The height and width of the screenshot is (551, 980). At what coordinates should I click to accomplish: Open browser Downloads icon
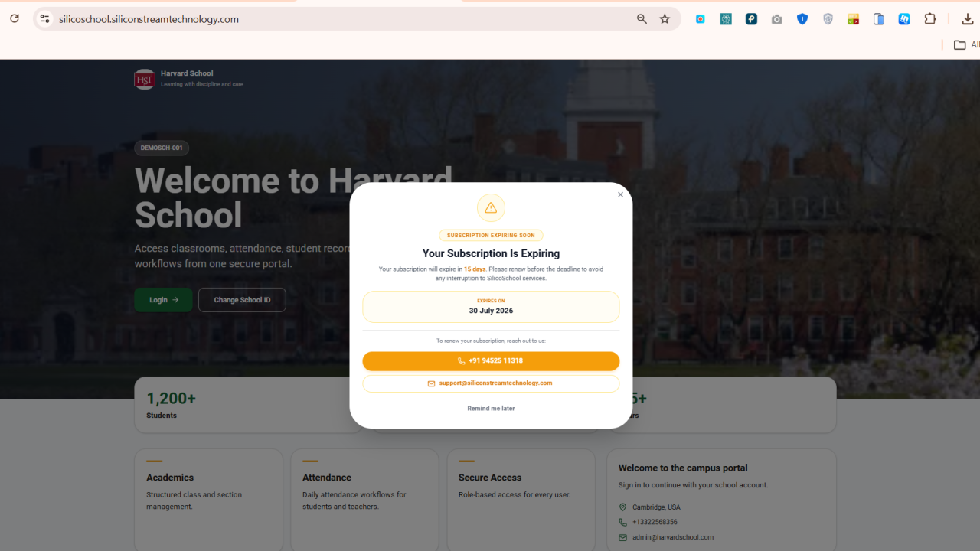coord(968,19)
